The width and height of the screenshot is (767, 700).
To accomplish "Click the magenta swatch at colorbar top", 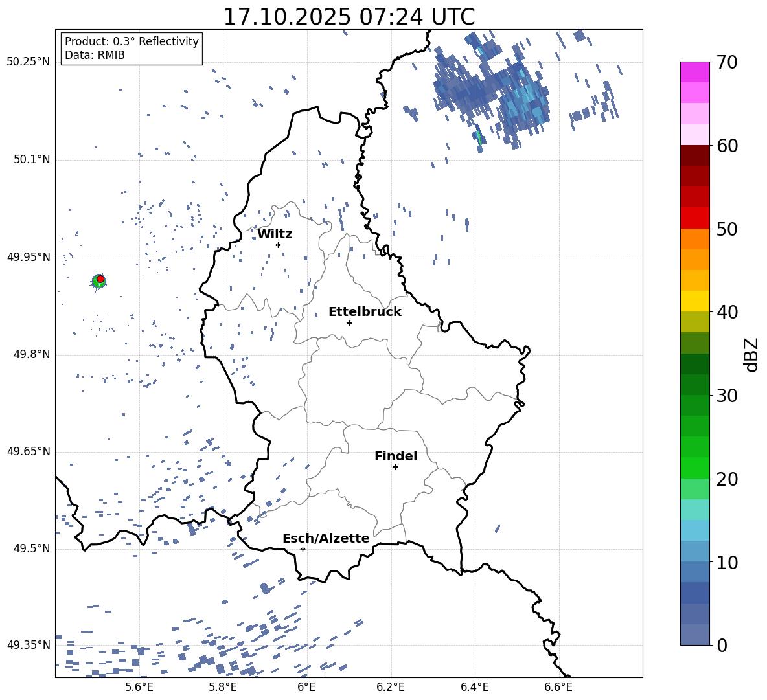I will coord(695,72).
